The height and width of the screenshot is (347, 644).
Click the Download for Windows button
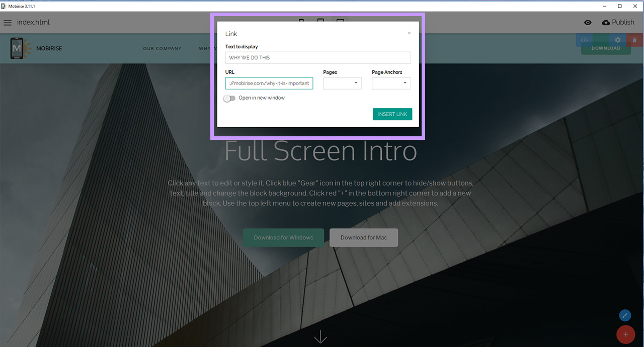tap(283, 237)
